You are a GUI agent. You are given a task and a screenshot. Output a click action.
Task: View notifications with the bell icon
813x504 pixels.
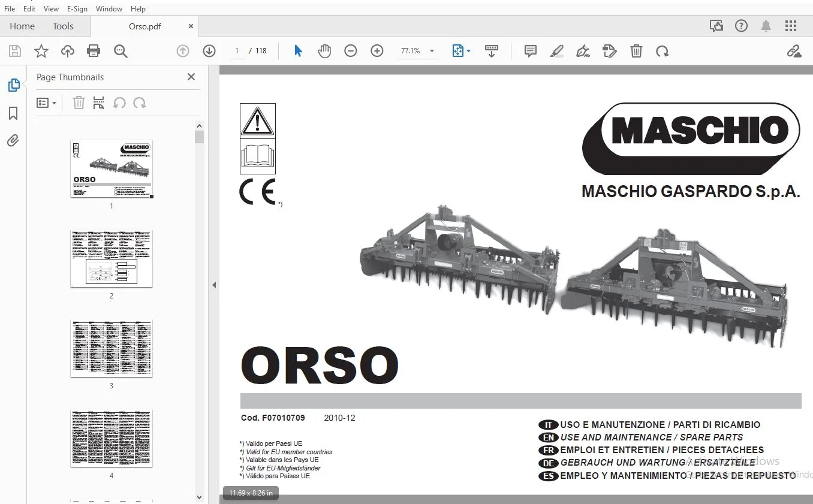click(x=766, y=26)
